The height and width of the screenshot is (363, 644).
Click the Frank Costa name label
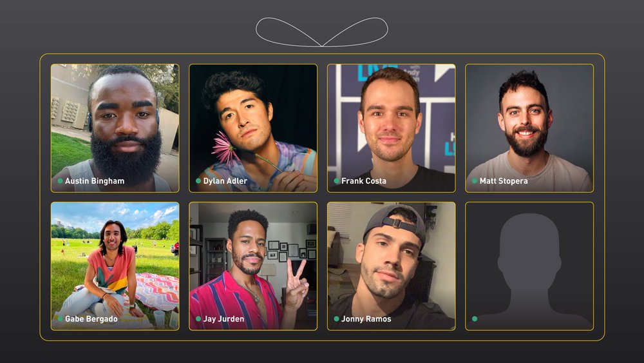(x=363, y=181)
